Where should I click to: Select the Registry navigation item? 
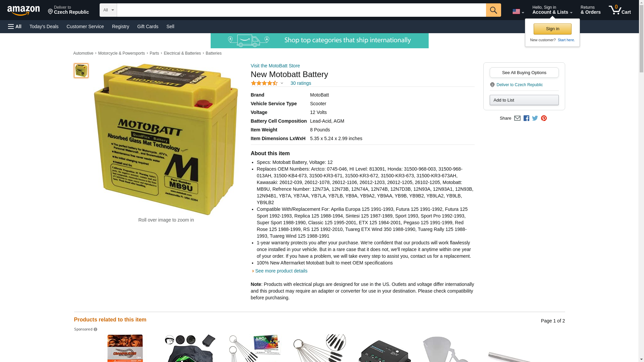click(x=120, y=26)
